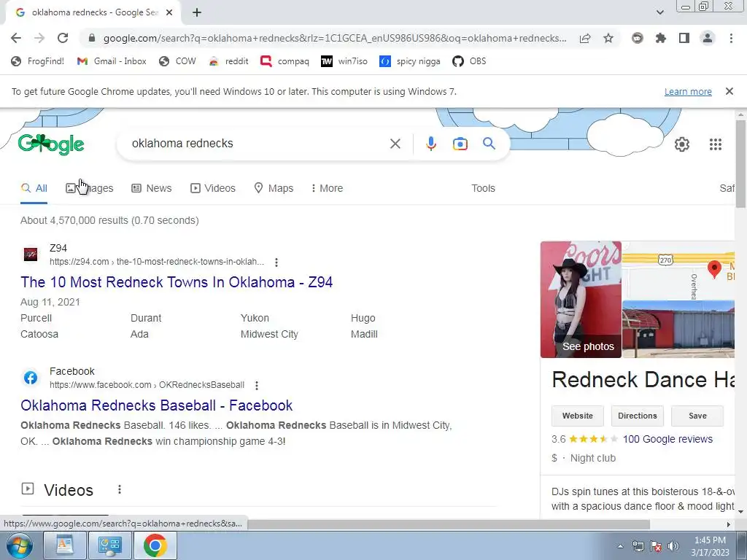Go back to the previous page
This screenshot has width=747, height=560.
16,38
